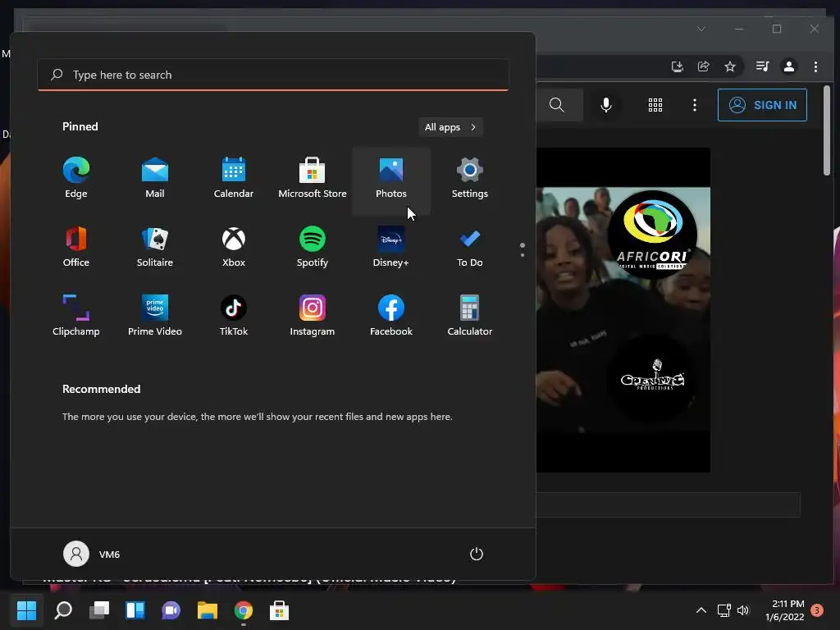Open the clock showing 2:11 PM
Image resolution: width=840 pixels, height=630 pixels.
click(x=784, y=610)
